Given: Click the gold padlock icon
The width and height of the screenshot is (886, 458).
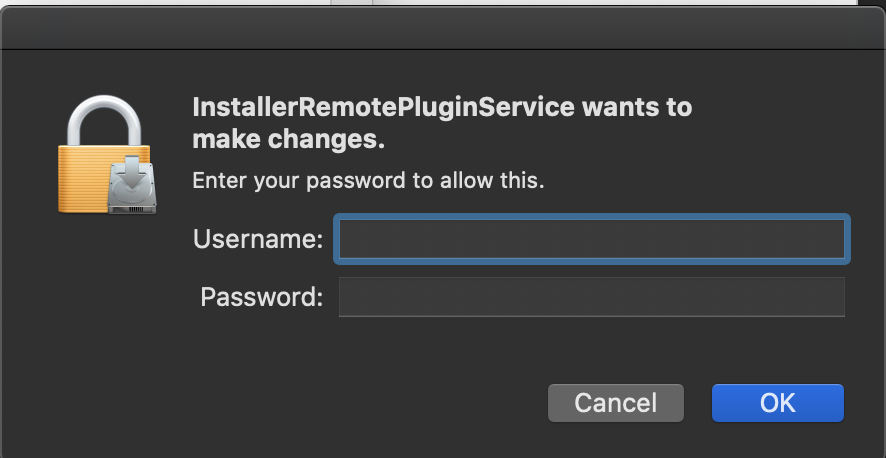Looking at the screenshot, I should (106, 154).
